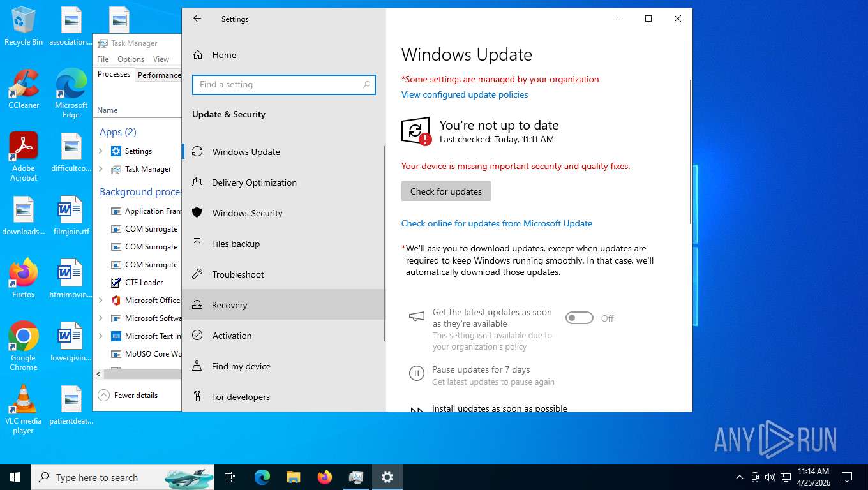Expand the Microsoft Office process row

(101, 301)
